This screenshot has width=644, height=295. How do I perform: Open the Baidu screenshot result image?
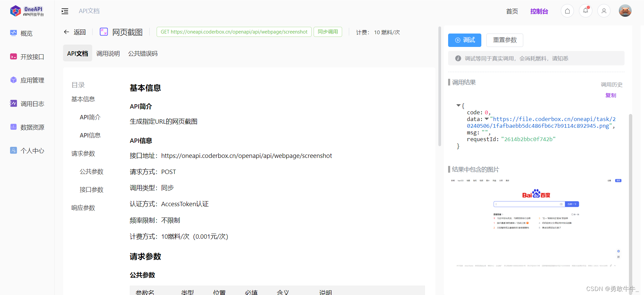pos(536,223)
